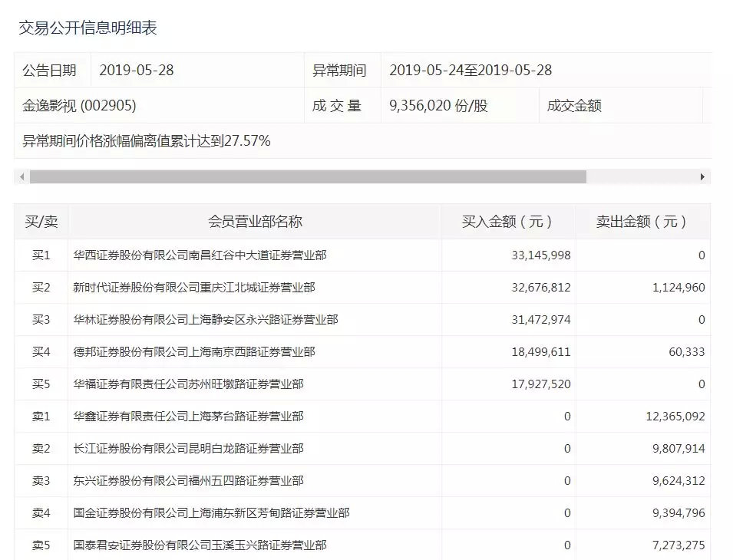Click the left scroll arrow of horizontal scrollbar

[21, 177]
